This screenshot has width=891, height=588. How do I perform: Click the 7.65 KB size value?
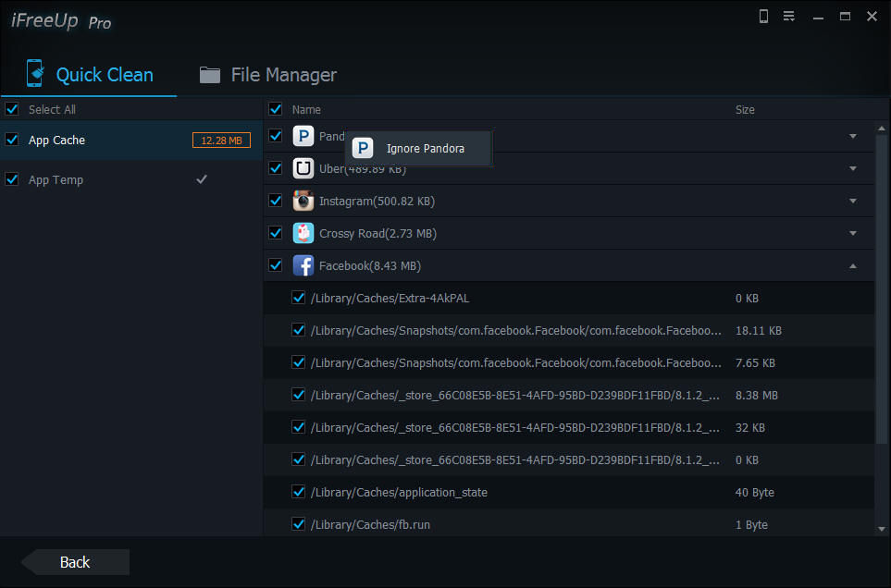[755, 362]
